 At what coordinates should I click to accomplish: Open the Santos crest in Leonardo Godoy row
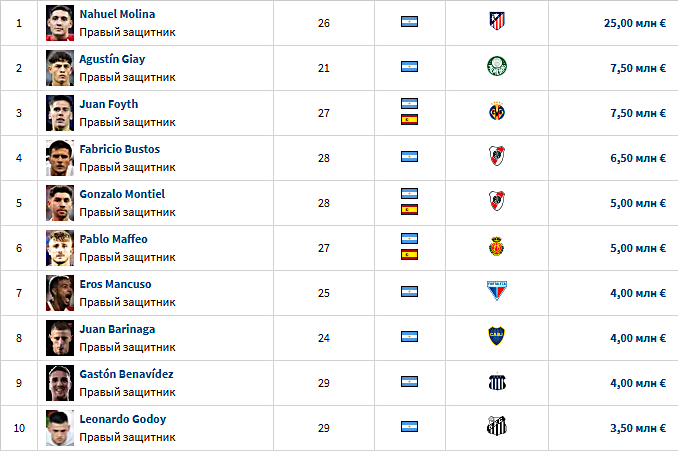click(x=497, y=426)
